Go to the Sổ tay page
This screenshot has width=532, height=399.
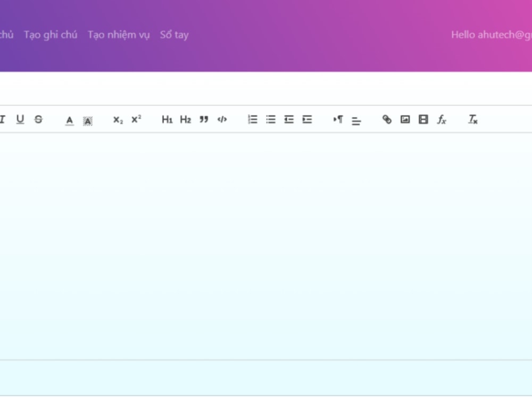[174, 35]
